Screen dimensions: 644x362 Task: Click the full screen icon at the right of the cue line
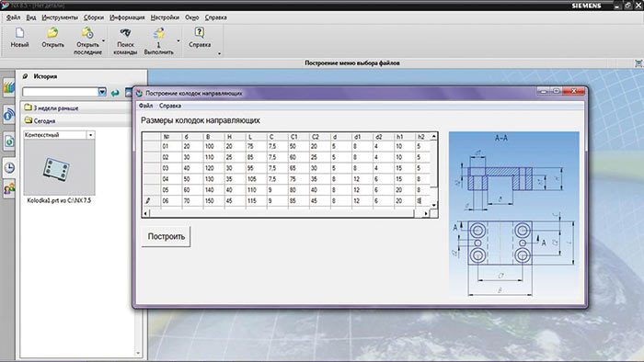[638, 63]
